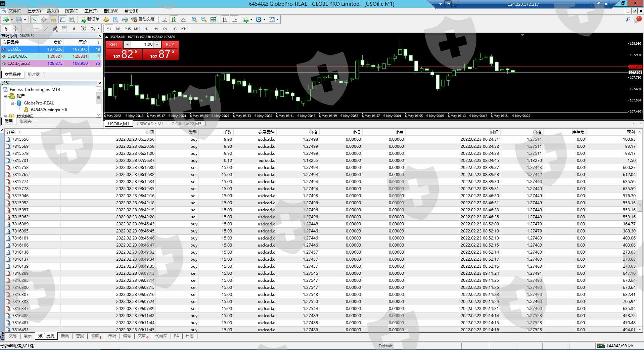The image size is (644, 350).
Task: Click the zoom in magnifier icon
Action: [194, 19]
